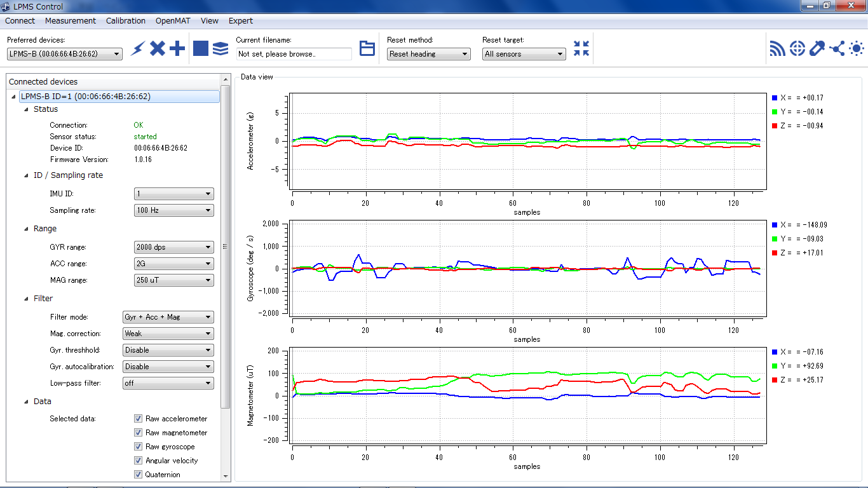Collapse the Data tree section
The image size is (868, 488).
click(x=26, y=402)
